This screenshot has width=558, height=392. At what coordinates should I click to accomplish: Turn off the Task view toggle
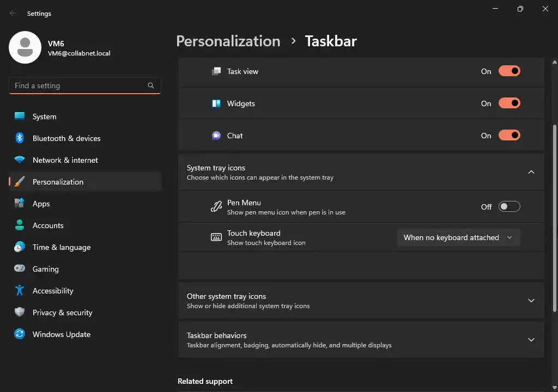click(x=509, y=71)
